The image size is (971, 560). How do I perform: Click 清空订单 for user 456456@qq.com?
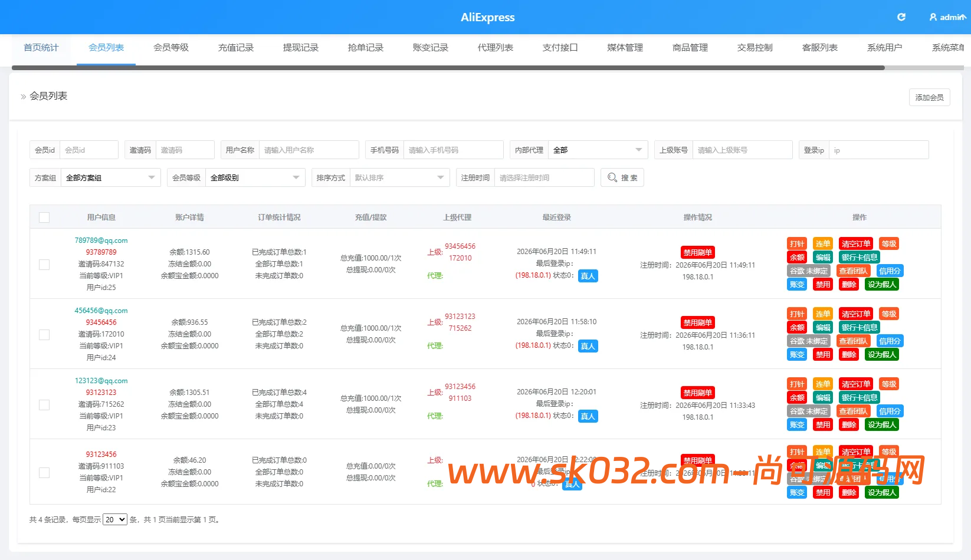click(856, 314)
